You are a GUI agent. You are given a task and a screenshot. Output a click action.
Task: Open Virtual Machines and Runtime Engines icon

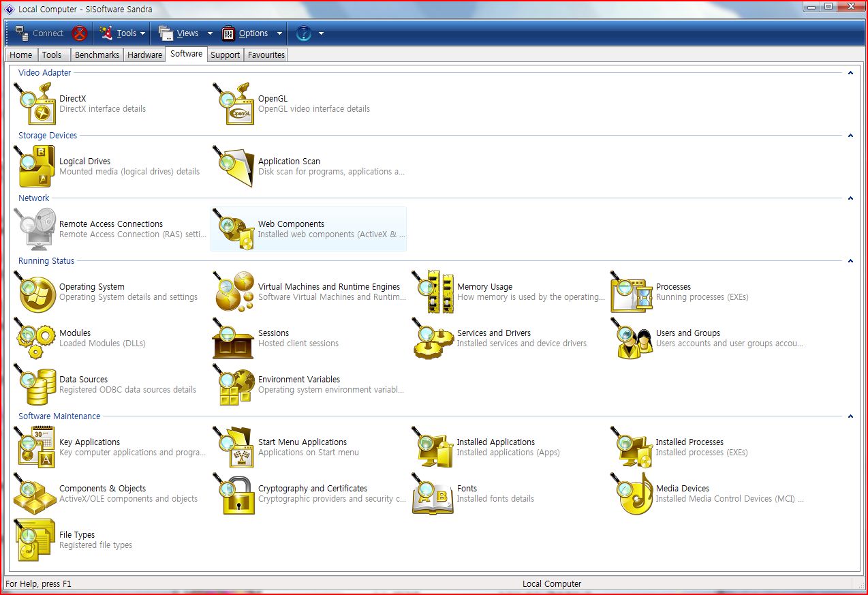click(234, 292)
